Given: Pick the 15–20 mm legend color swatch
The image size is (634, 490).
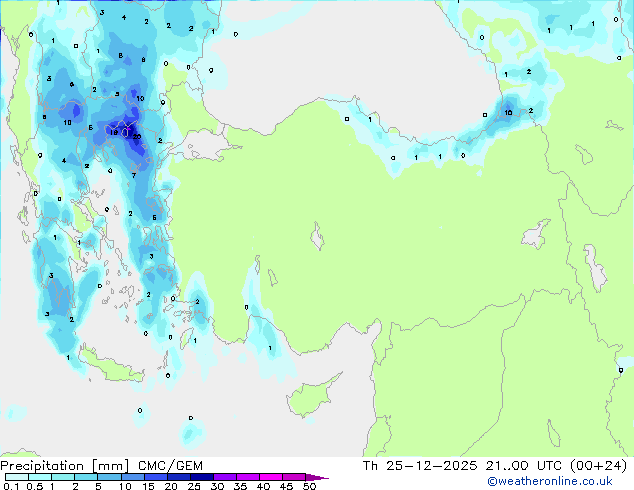Looking at the screenshot, I should point(155,477).
